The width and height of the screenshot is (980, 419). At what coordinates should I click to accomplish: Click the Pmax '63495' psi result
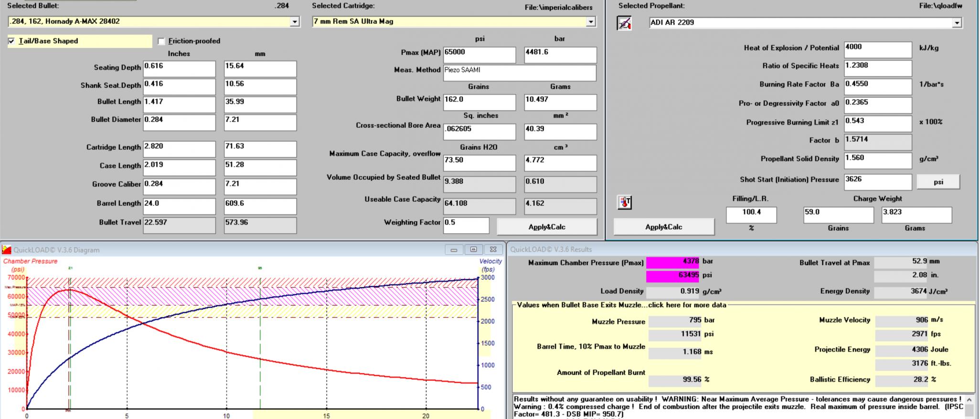pos(672,276)
